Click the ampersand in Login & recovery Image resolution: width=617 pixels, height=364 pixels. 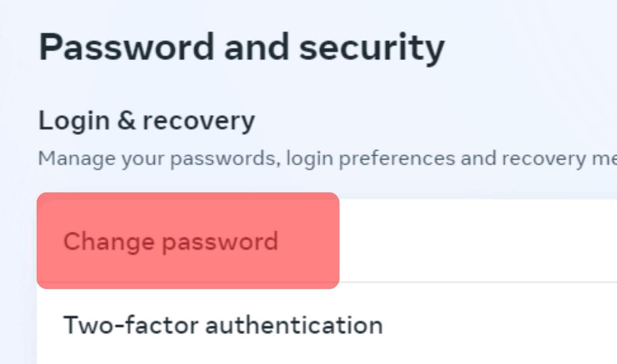[x=126, y=121]
